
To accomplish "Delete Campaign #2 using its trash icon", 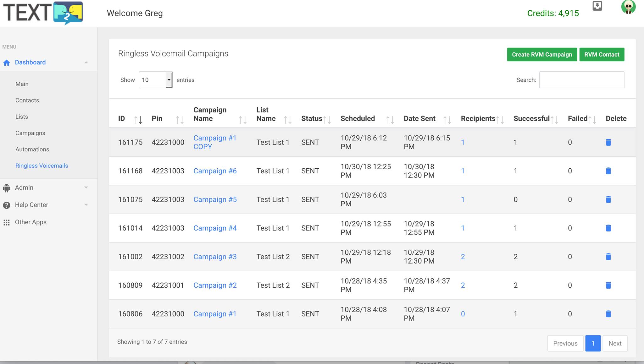I will [608, 285].
